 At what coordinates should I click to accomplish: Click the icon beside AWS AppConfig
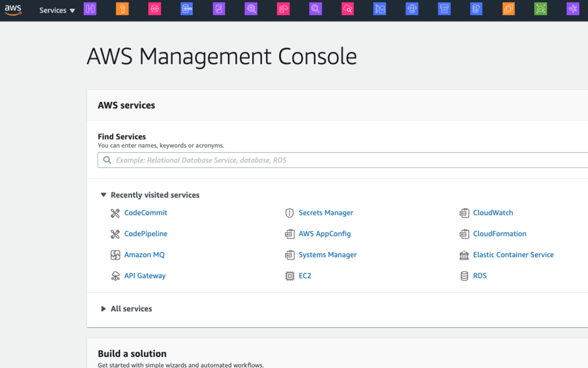click(289, 234)
